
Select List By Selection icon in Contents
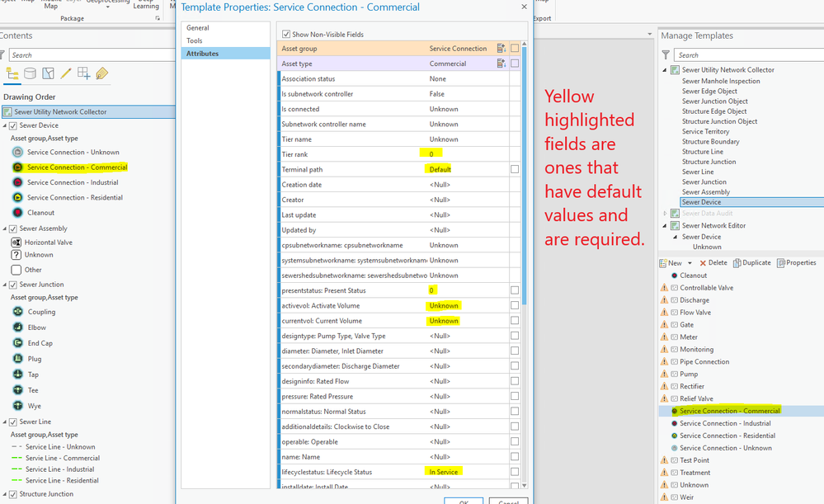tap(49, 73)
